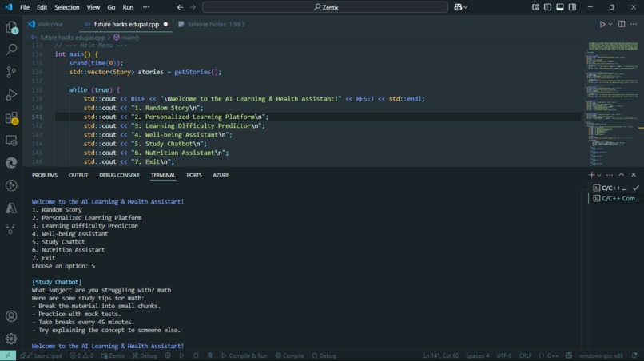Open the File menu
Screen dimensions: 644x361
pyautogui.click(x=25, y=7)
